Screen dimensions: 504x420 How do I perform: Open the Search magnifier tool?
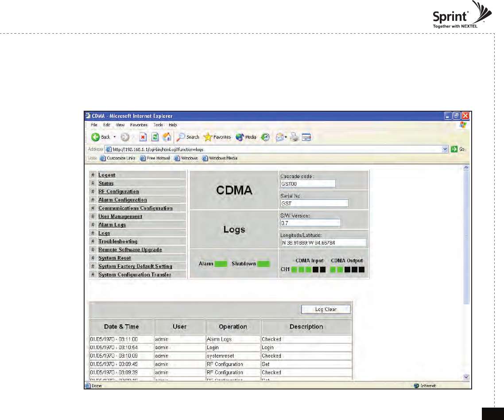pos(188,137)
